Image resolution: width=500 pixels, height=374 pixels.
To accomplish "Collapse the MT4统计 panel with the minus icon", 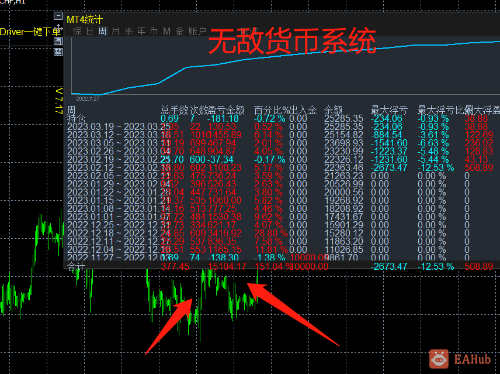I will coord(58,16).
